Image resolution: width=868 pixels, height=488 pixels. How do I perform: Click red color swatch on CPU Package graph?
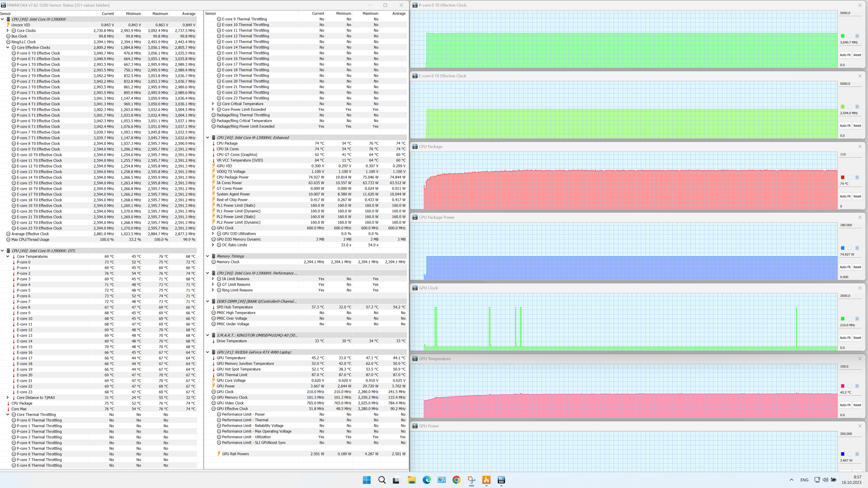(843, 178)
